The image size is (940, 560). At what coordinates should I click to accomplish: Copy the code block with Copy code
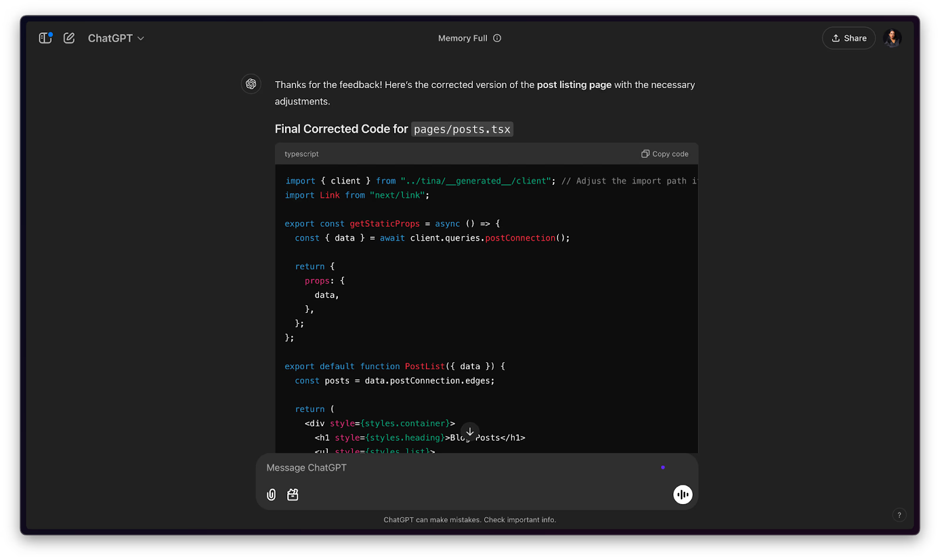point(664,154)
